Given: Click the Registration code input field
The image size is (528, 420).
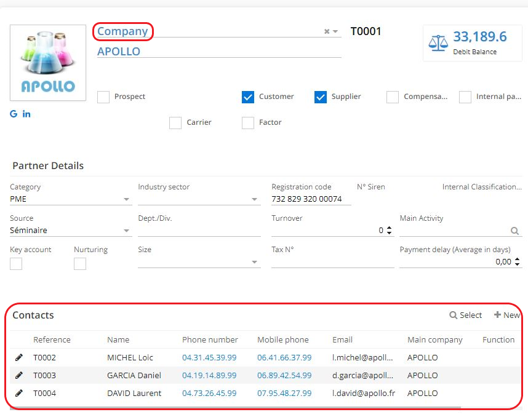Looking at the screenshot, I should 311,199.
